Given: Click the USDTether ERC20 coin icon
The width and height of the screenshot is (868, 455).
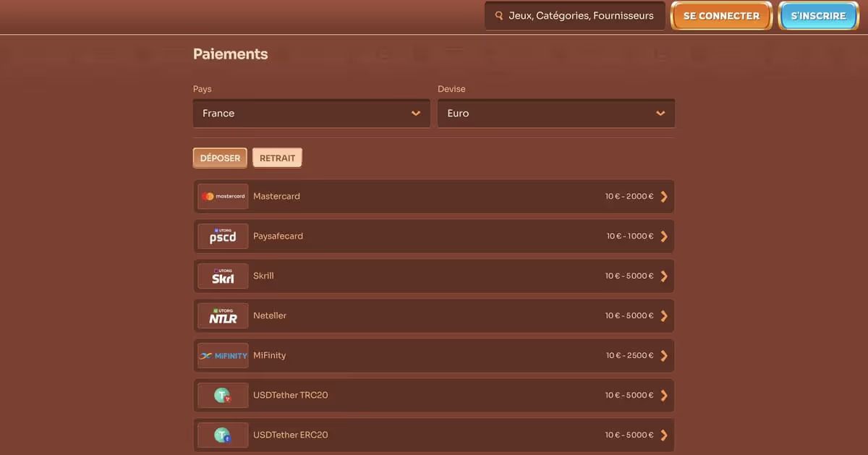Looking at the screenshot, I should [x=222, y=435].
